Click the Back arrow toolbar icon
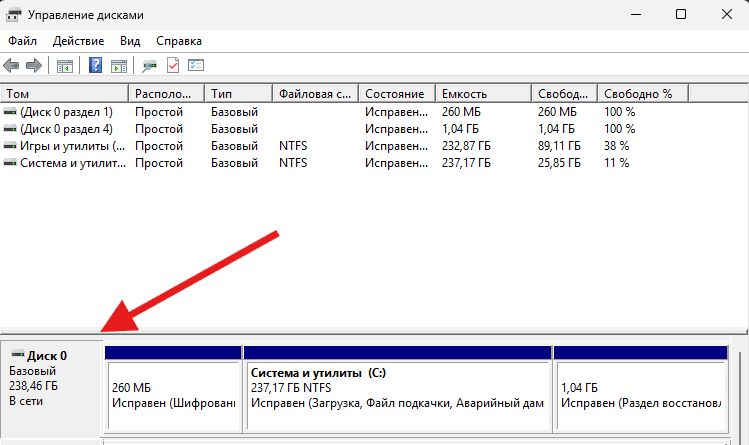749x445 pixels. 12,66
